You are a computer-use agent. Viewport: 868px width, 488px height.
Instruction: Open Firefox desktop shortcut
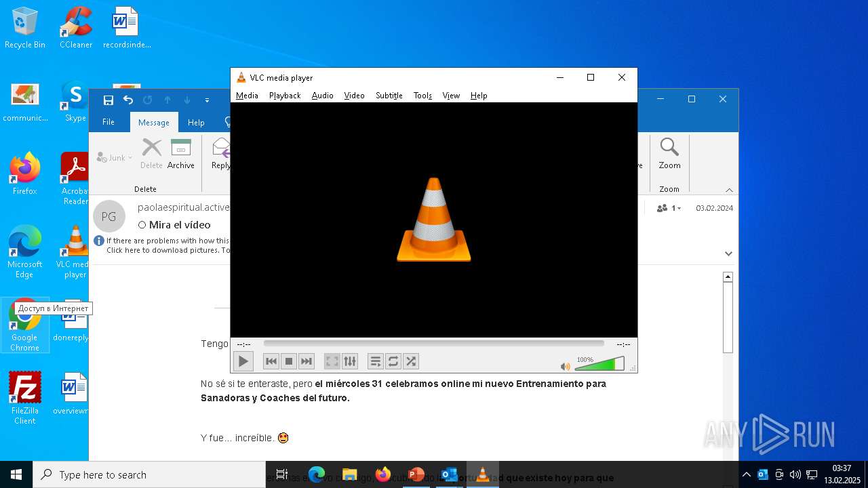[25, 174]
